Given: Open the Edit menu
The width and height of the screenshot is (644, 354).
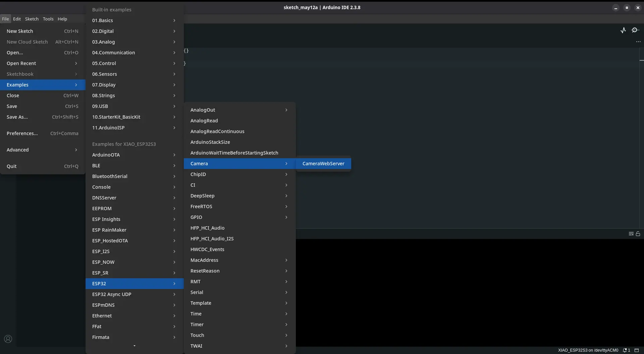Looking at the screenshot, I should 17,19.
